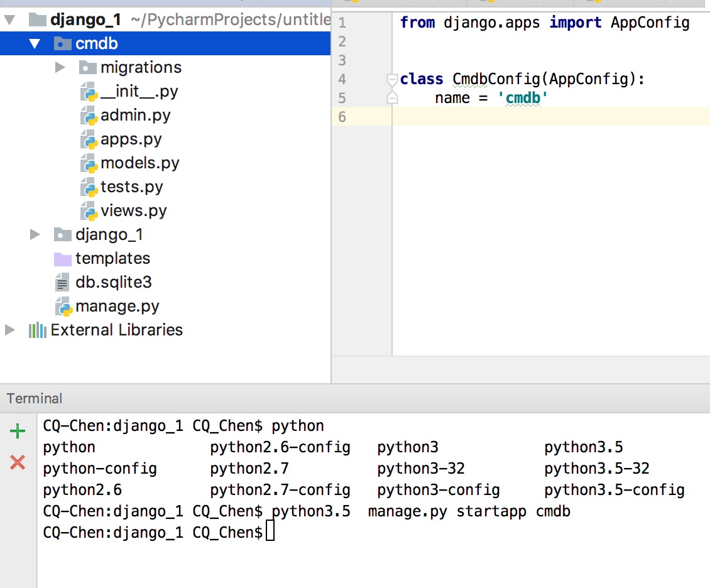Image resolution: width=710 pixels, height=588 pixels.
Task: Toggle code fold marker beside class CmdbConfig
Action: (392, 79)
